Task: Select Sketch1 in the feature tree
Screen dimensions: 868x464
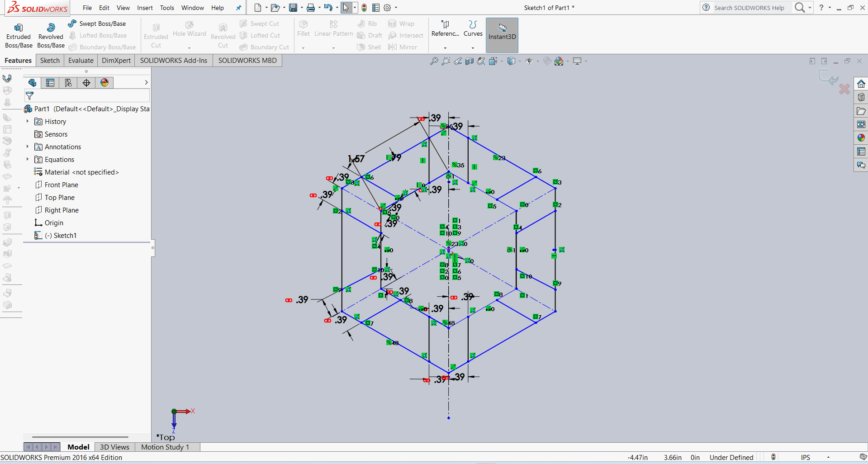Action: [x=56, y=235]
